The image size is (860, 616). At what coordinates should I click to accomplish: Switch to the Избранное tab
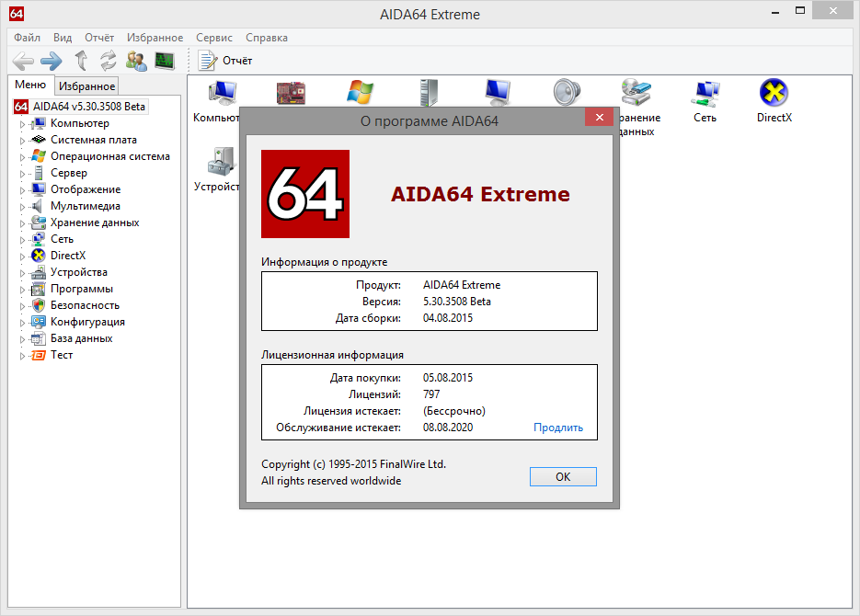(86, 86)
